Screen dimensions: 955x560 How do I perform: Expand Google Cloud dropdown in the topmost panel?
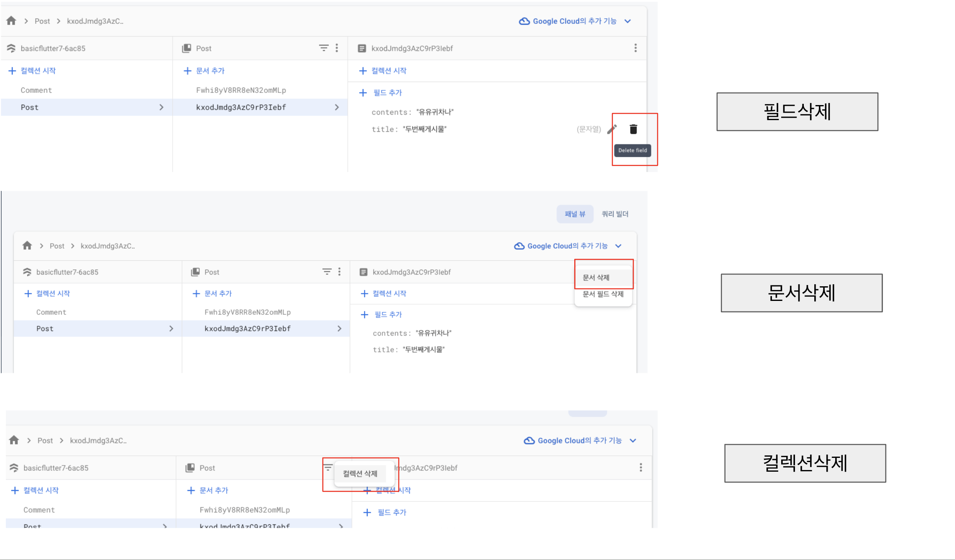click(627, 21)
